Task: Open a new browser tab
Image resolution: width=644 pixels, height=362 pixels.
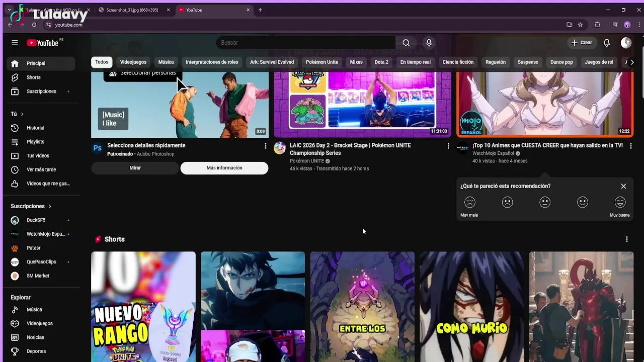Action: coord(260,10)
